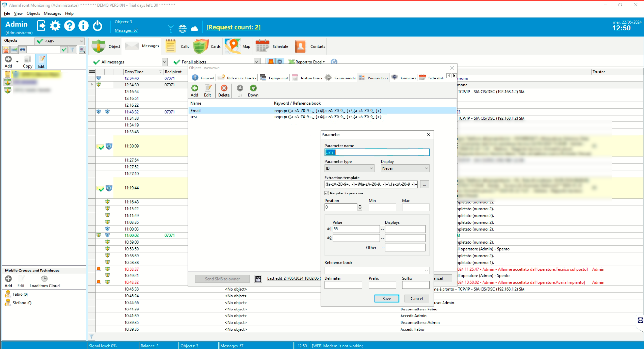Click Save in Parameter dialog
The width and height of the screenshot is (644, 349).
pyautogui.click(x=387, y=298)
